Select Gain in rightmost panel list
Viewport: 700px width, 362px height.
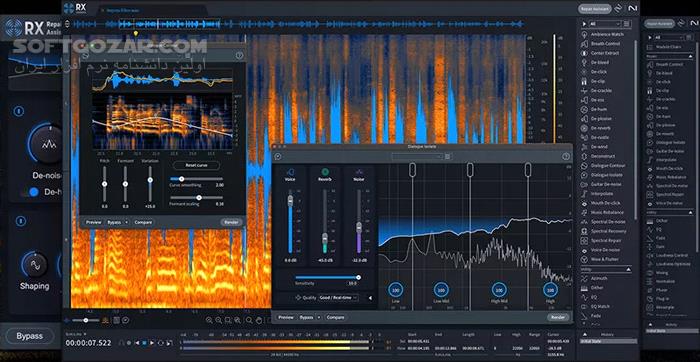[660, 247]
